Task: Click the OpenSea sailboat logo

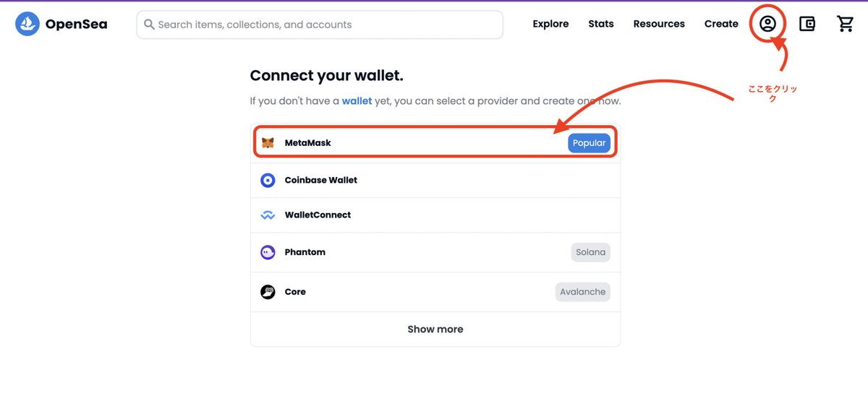Action: [x=27, y=24]
